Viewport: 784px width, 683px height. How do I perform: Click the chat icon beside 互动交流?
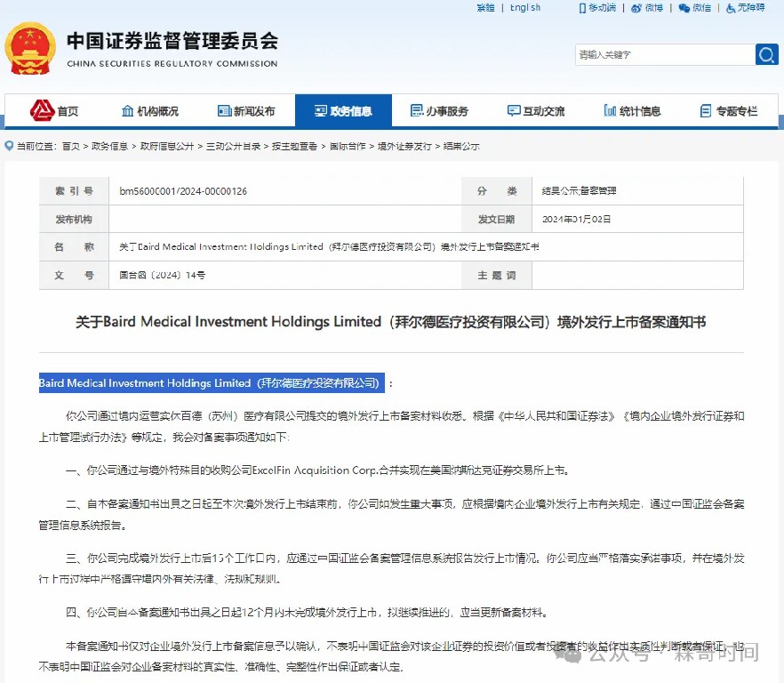pyautogui.click(x=514, y=110)
